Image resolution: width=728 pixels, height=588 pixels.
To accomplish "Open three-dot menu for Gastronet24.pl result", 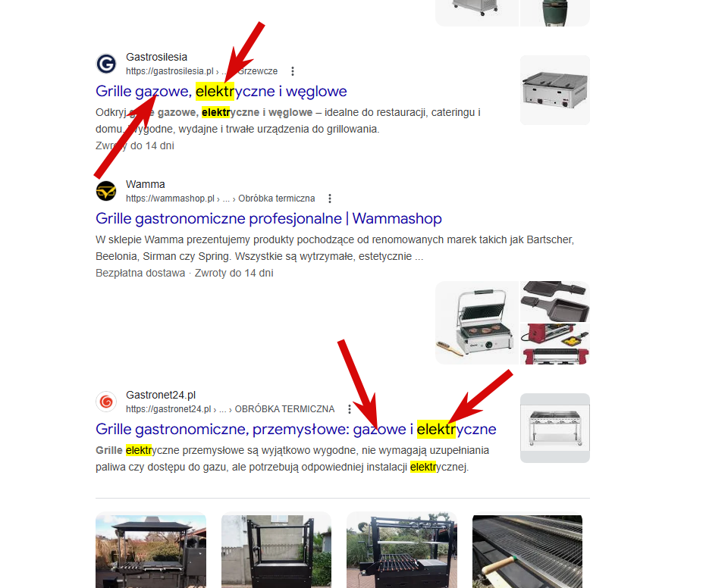I will 350,409.
